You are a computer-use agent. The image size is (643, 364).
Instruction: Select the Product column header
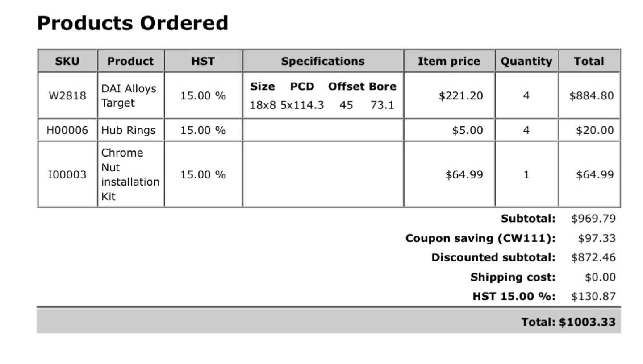(130, 61)
